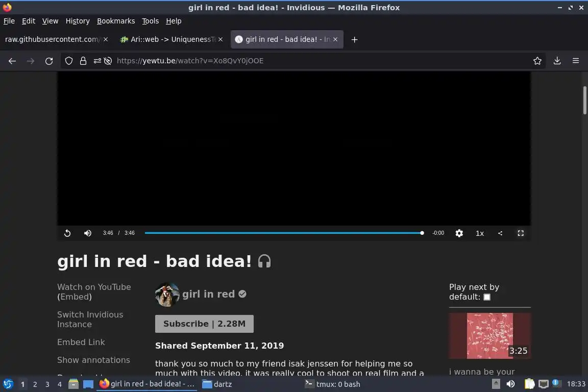The width and height of the screenshot is (588, 392).
Task: Close the girl in red tab
Action: coord(335,39)
